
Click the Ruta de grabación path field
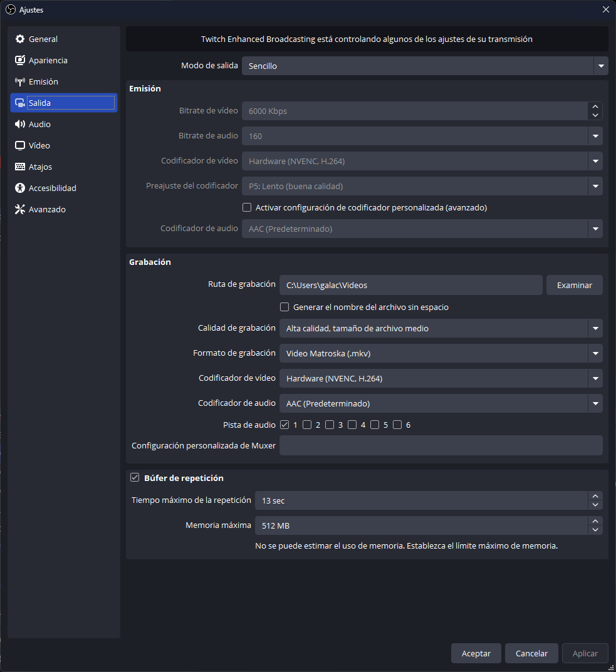[411, 285]
